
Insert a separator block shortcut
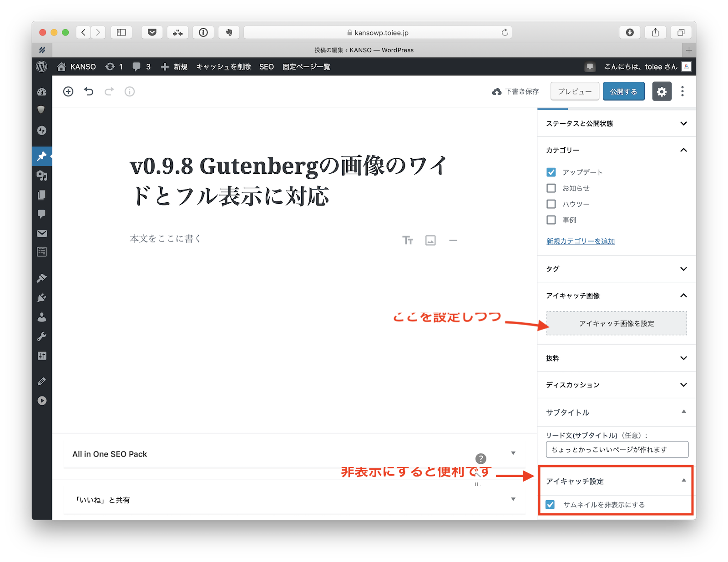[x=453, y=240]
